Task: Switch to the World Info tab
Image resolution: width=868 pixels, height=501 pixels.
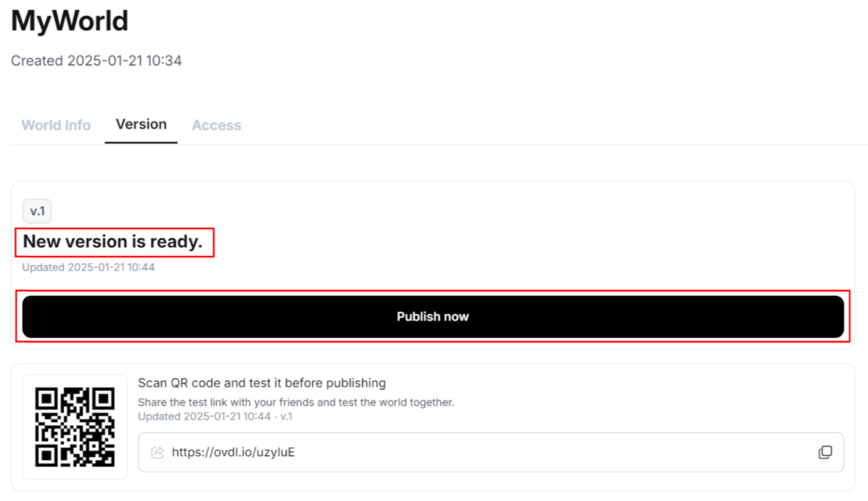Action: pyautogui.click(x=56, y=125)
